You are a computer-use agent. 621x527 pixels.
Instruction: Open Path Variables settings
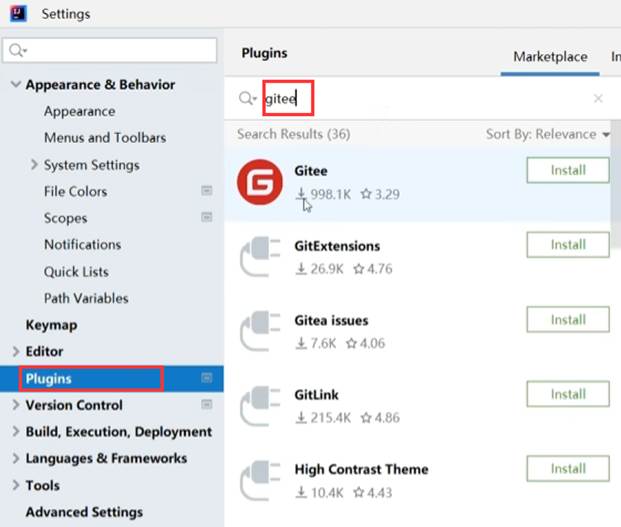point(86,298)
